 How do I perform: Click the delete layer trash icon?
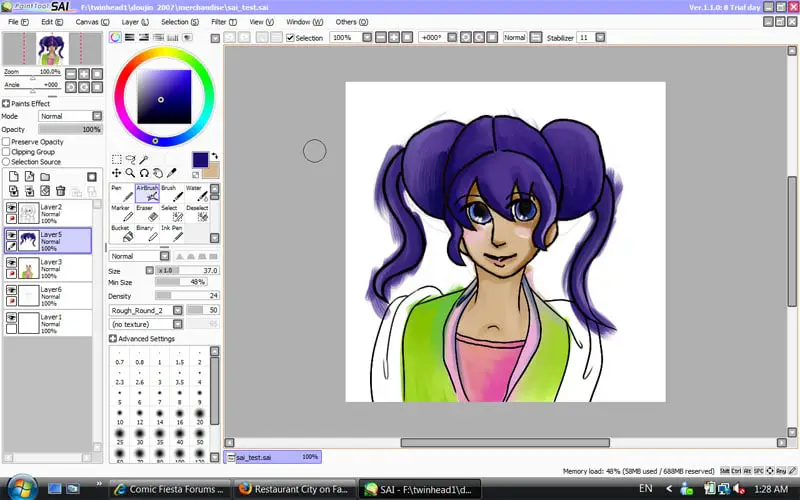click(x=61, y=191)
